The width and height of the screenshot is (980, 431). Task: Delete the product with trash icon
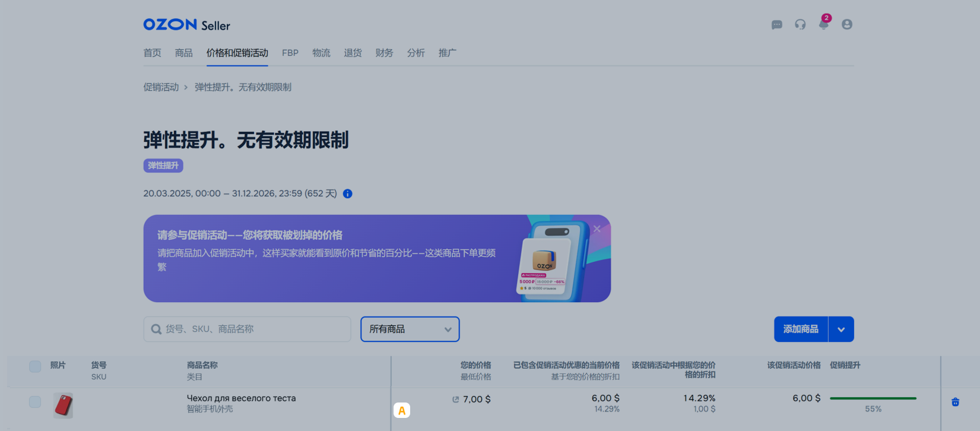[955, 402]
